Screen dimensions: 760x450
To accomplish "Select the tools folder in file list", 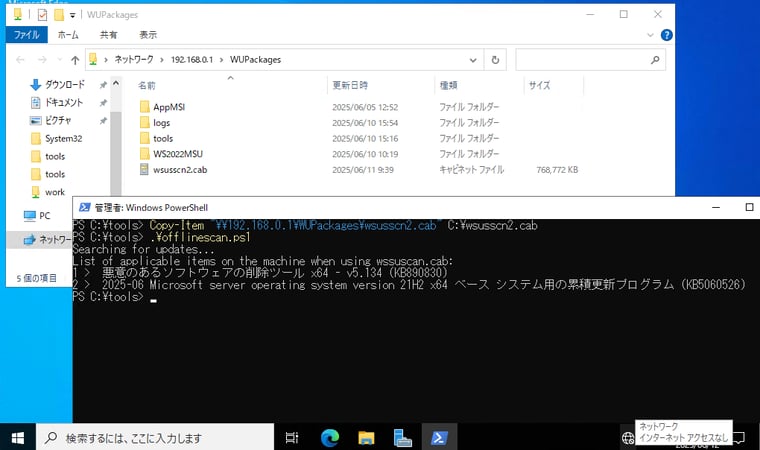I will [163, 139].
